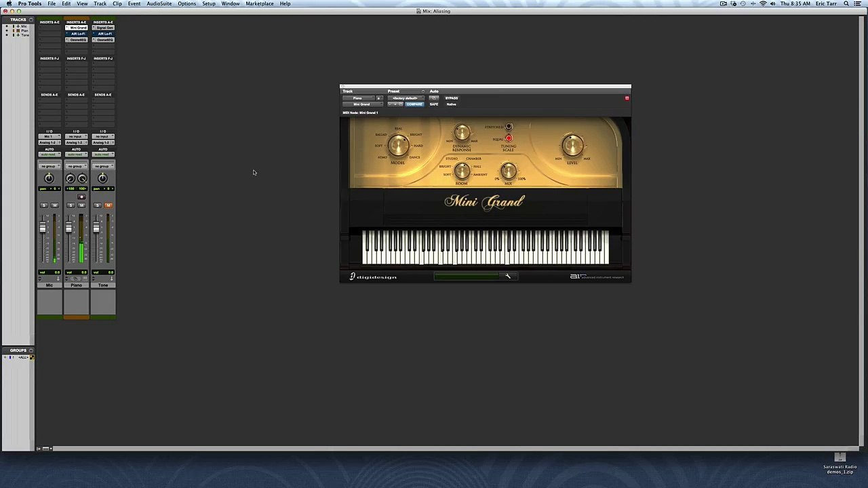Solo the Mic track
This screenshot has width=868, height=488.
pyautogui.click(x=44, y=205)
